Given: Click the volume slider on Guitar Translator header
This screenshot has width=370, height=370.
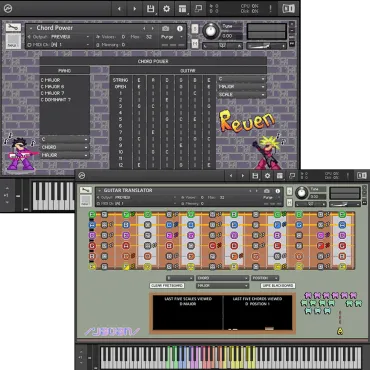Looking at the screenshot, I should pos(344,204).
